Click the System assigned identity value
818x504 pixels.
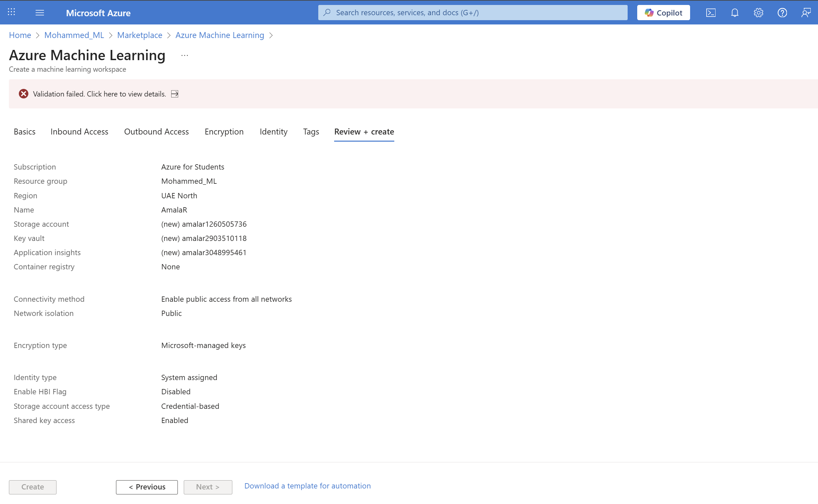[x=189, y=377]
